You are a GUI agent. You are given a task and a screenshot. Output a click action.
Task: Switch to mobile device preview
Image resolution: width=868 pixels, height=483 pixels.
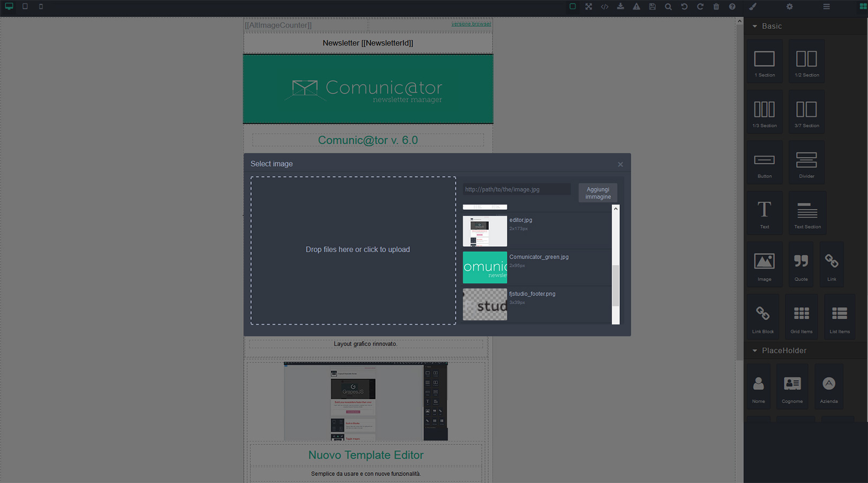[x=41, y=6]
